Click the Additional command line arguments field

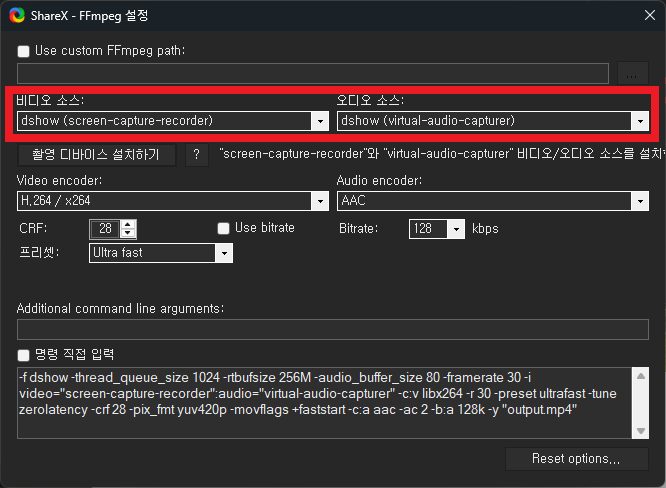333,330
